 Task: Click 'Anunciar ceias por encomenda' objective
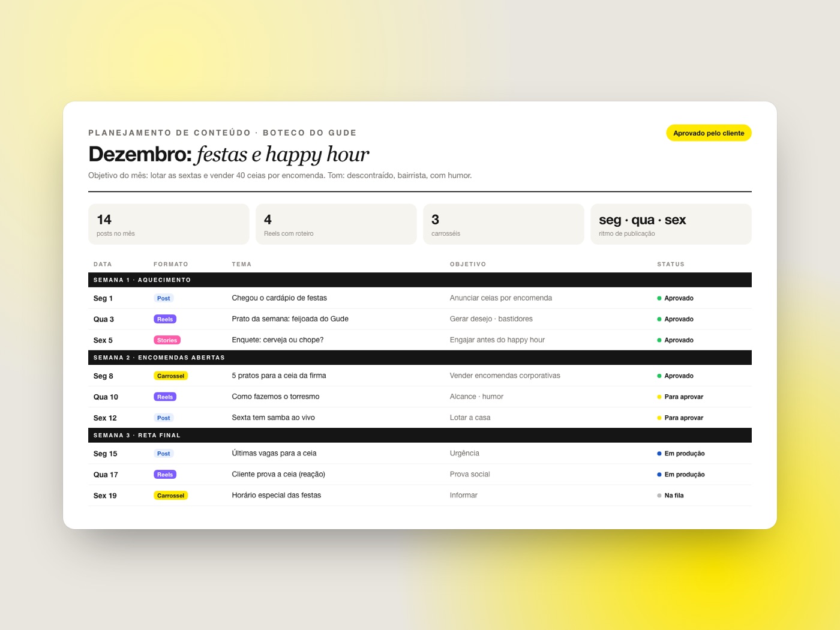pos(501,298)
